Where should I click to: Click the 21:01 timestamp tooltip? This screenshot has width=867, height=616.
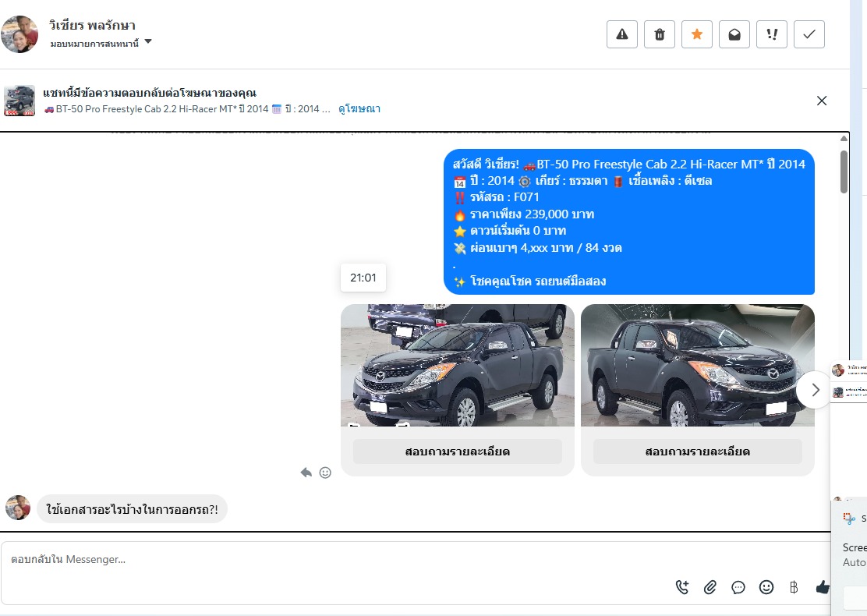363,278
